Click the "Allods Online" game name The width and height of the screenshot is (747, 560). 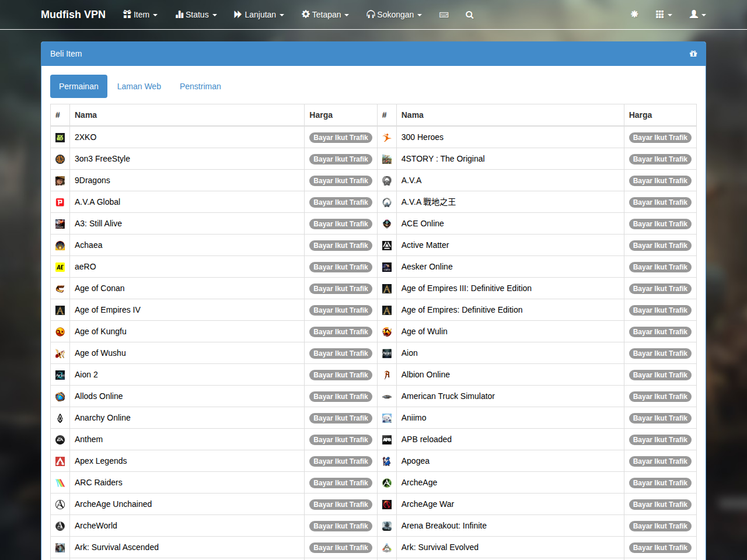pyautogui.click(x=99, y=396)
